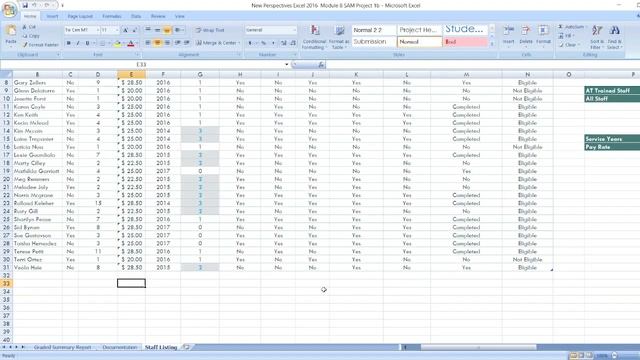640x360 pixels.
Task: Toggle center horizontal alignment
Action: pos(157,43)
